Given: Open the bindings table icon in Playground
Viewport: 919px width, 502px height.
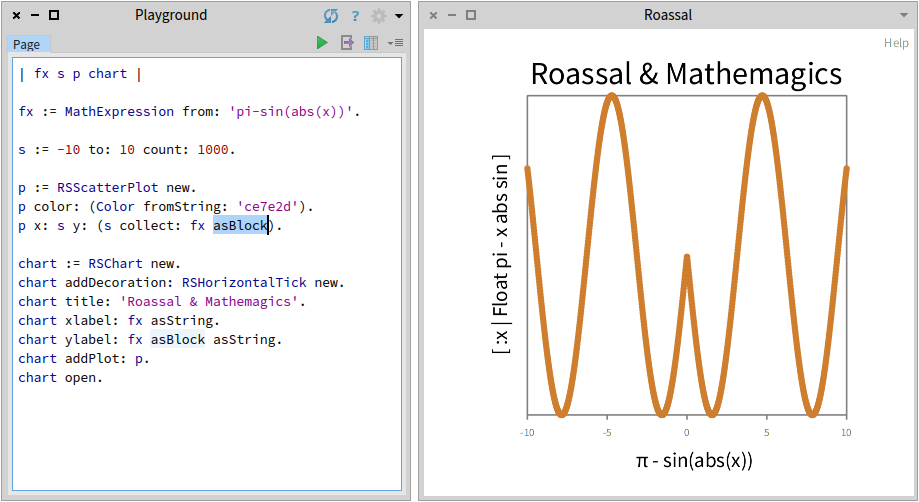Looking at the screenshot, I should pos(371,43).
